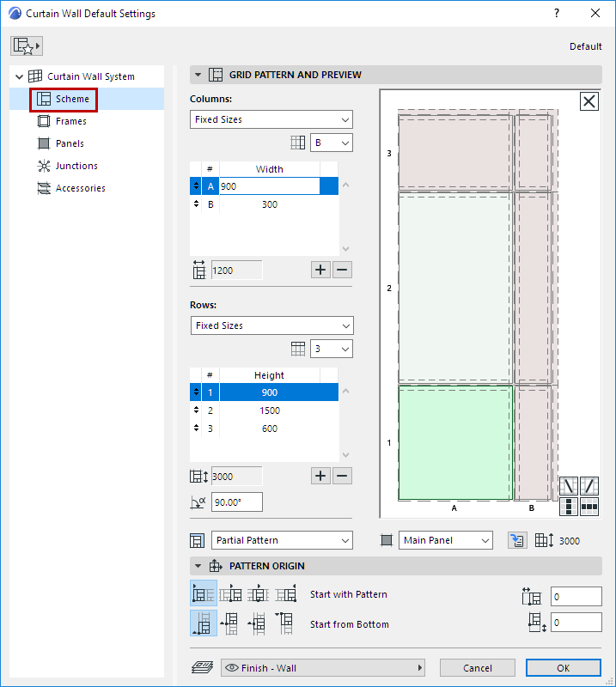Click the Cancel button

tap(478, 668)
